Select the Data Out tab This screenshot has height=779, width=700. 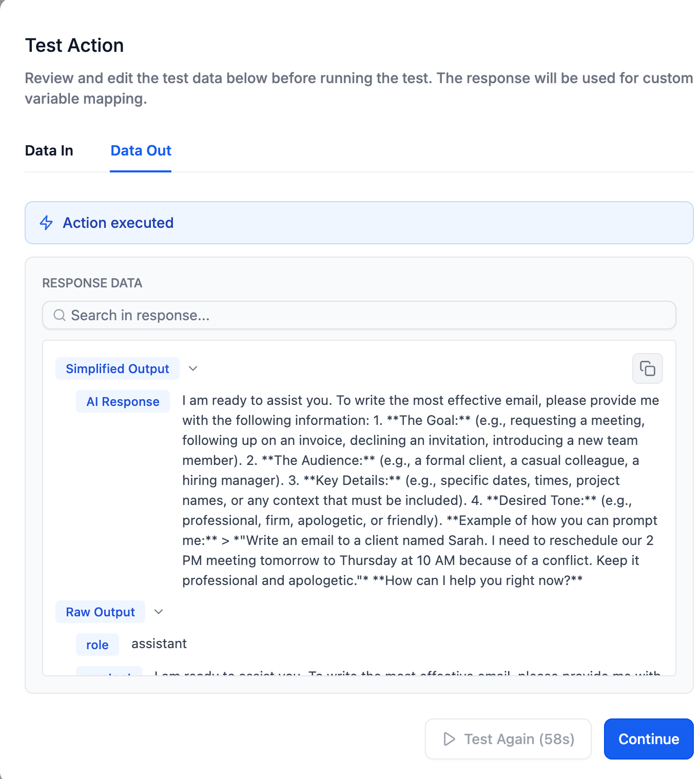click(x=141, y=150)
